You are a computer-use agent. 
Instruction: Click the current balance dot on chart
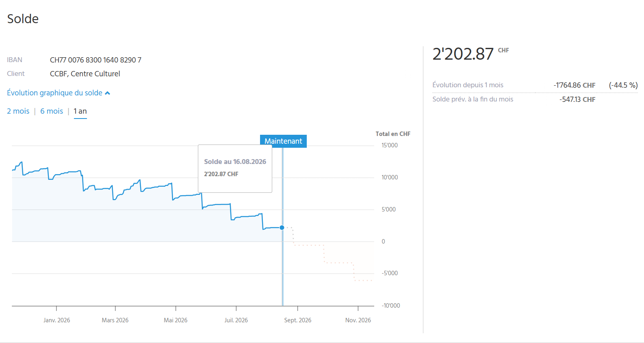click(282, 228)
